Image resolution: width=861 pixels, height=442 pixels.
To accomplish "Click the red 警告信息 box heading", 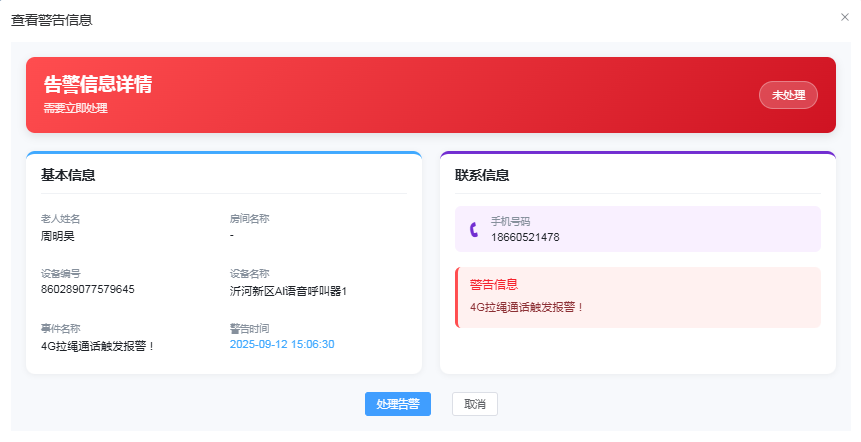I will [493, 284].
